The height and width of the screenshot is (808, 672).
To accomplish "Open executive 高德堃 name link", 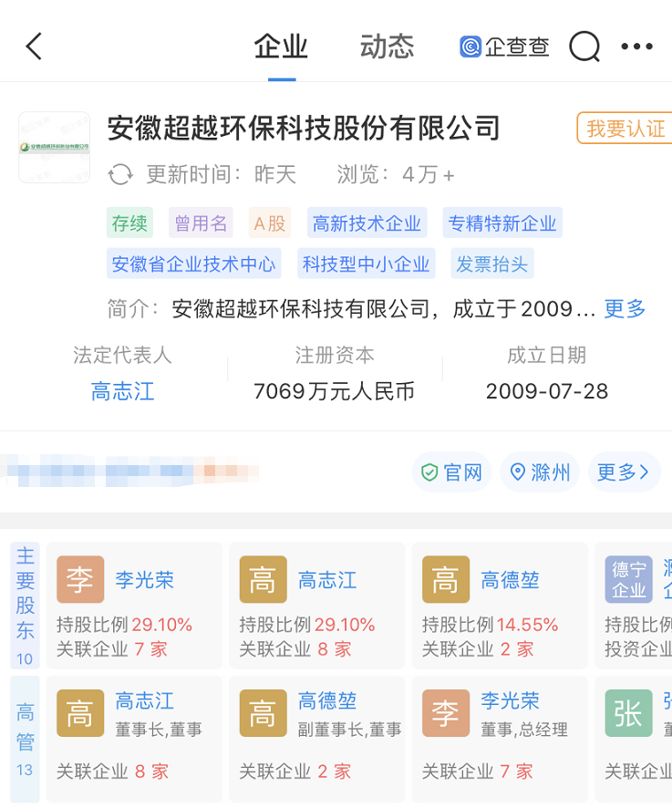I will pos(327,700).
